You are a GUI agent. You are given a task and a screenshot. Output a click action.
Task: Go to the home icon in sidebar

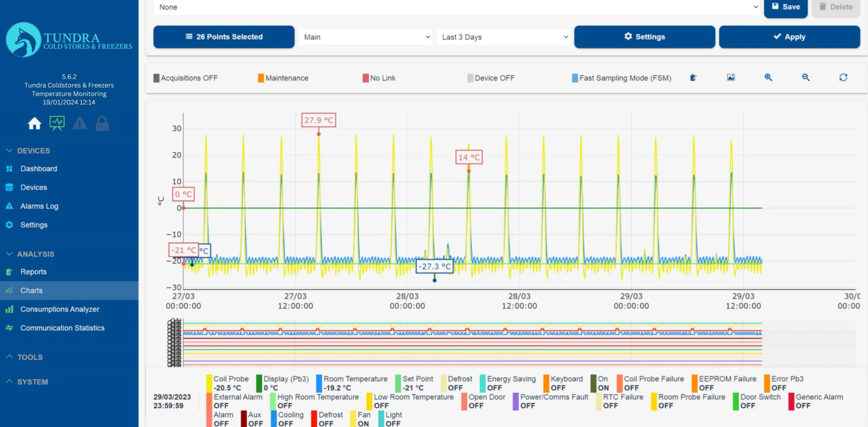pyautogui.click(x=34, y=123)
